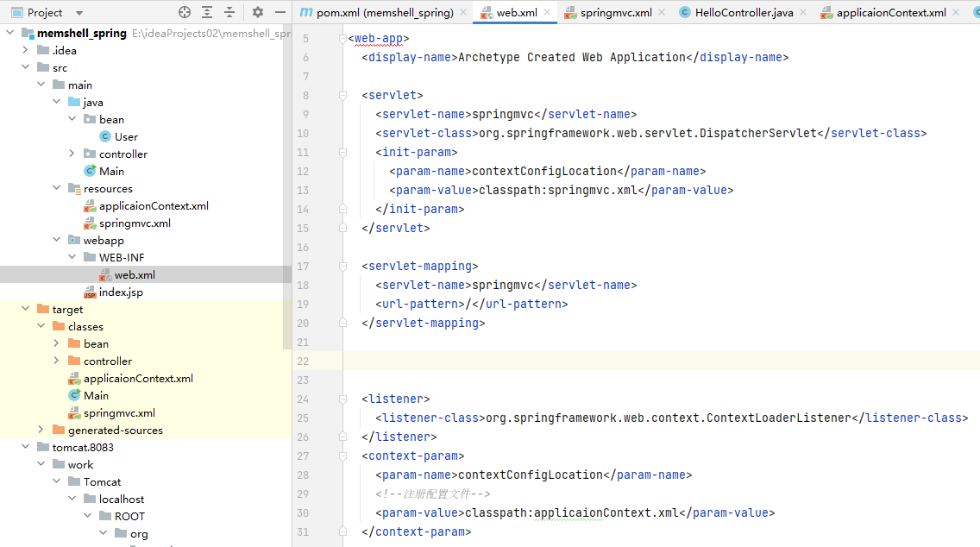Open index.jsp in the project tree
The width and height of the screenshot is (980, 547).
point(121,292)
